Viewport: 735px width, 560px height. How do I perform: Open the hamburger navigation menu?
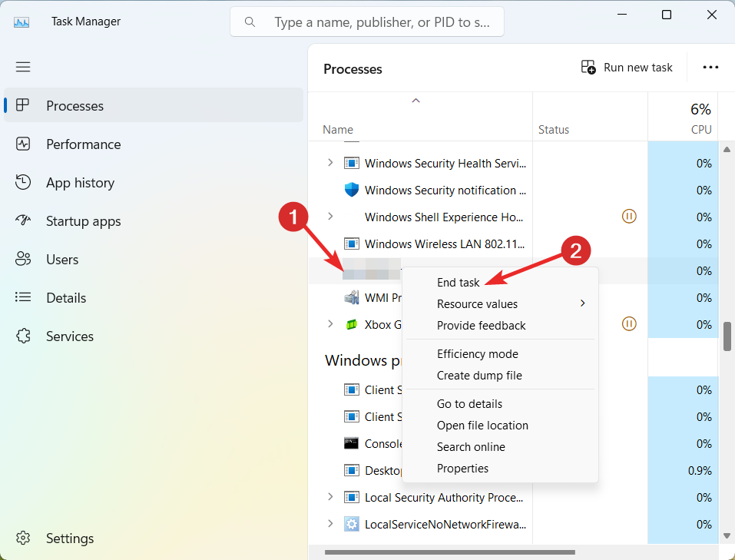(x=23, y=67)
